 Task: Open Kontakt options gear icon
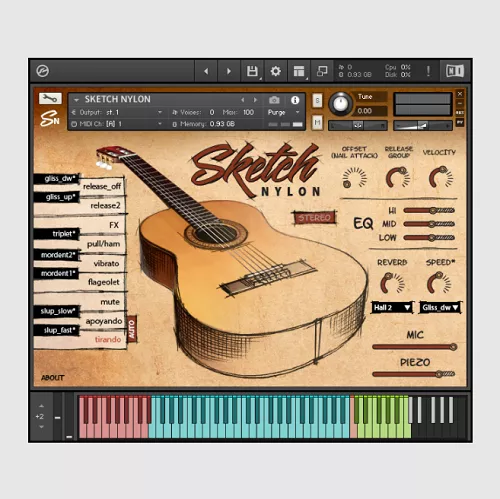pyautogui.click(x=275, y=71)
